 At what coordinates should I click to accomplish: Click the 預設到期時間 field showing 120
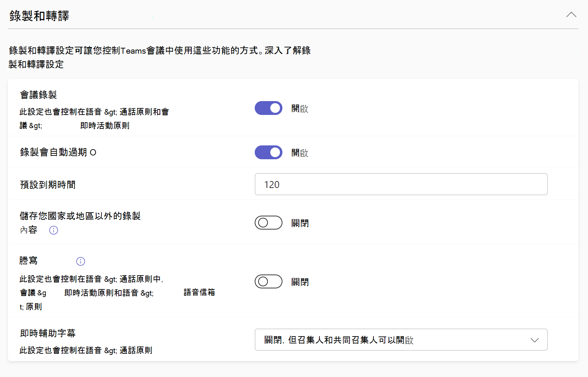click(x=401, y=184)
